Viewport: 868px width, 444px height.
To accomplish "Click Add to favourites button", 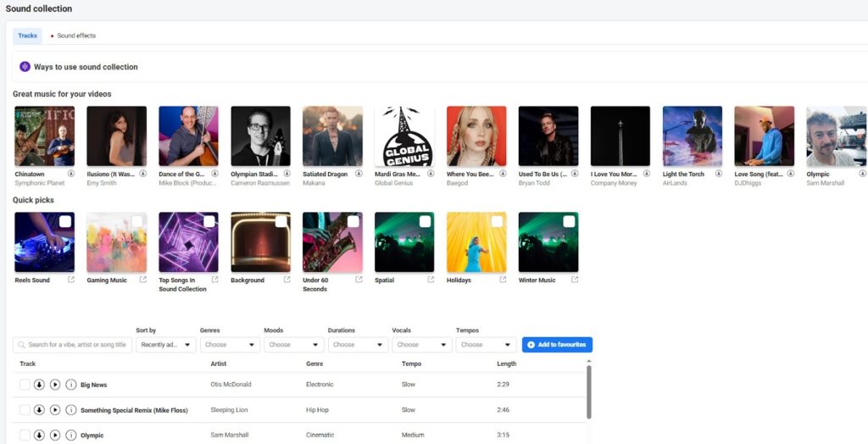I will pos(557,345).
